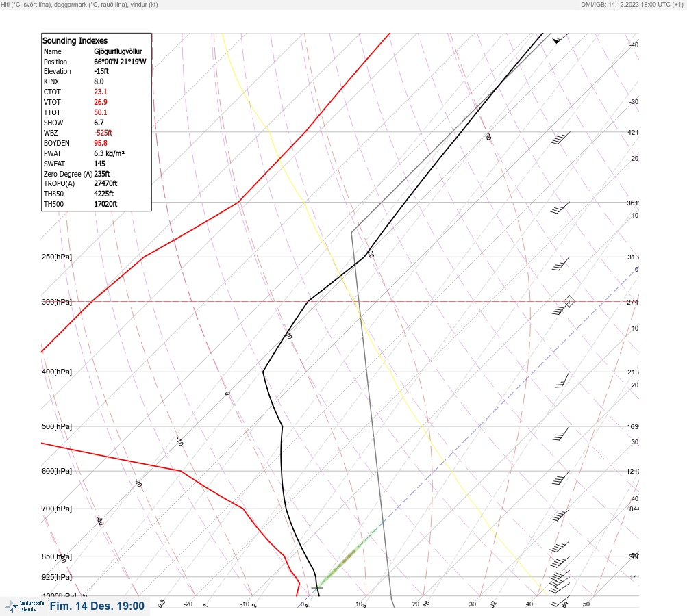Click the '600[hPa]' pressure label
Screen dimensions: 687x616
[x=57, y=471]
